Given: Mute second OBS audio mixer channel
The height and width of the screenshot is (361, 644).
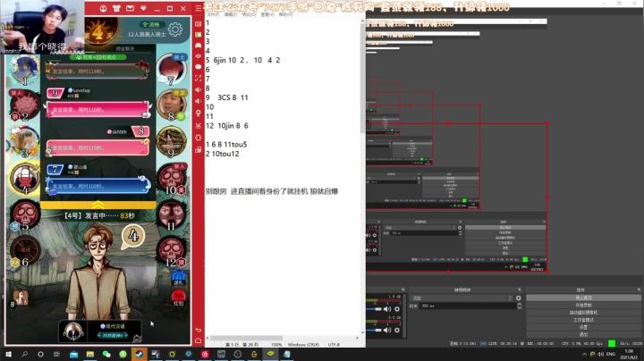Looking at the screenshot, I should [x=387, y=330].
